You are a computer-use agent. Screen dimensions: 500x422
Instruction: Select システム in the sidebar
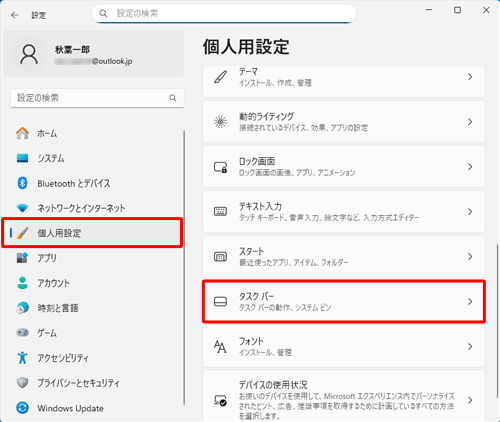click(94, 158)
